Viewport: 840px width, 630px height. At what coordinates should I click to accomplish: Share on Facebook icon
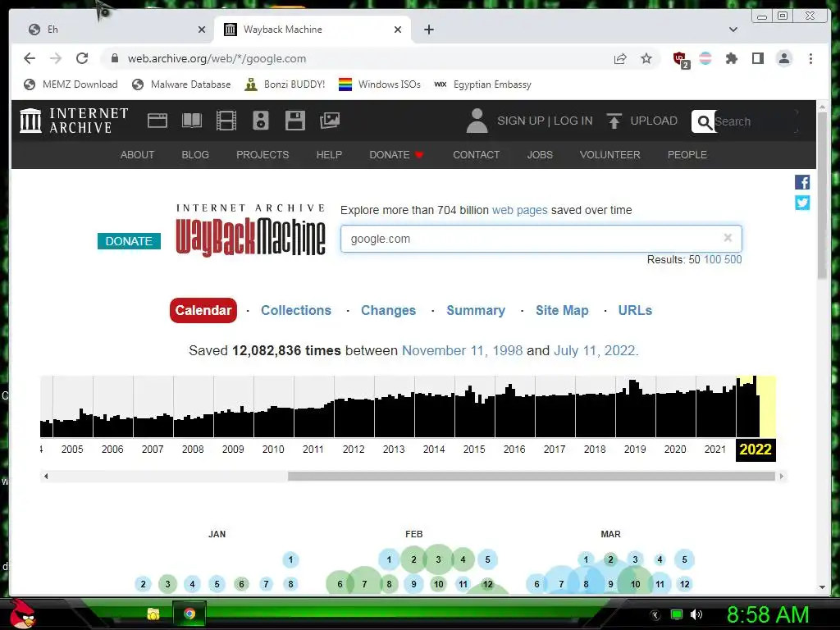coord(802,182)
